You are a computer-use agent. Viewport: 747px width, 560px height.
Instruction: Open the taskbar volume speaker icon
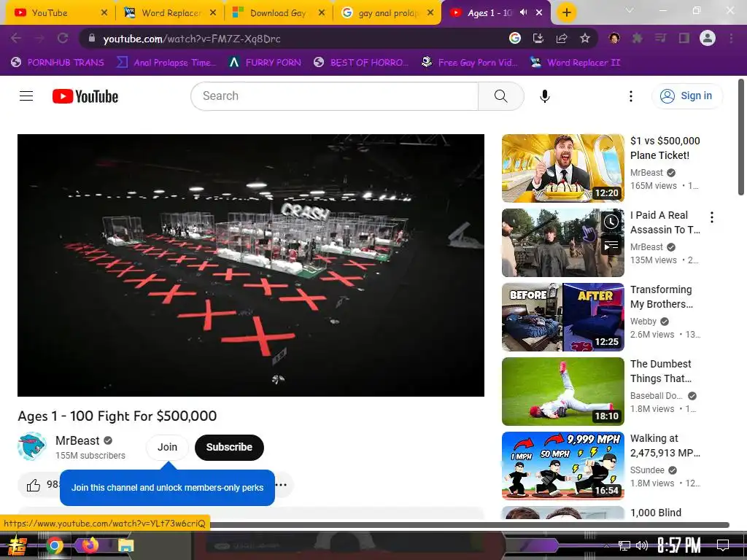point(642,545)
